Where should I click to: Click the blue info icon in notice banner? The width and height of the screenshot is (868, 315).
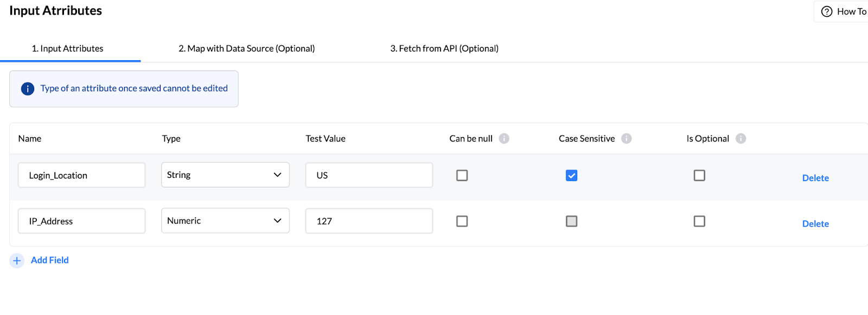(28, 89)
